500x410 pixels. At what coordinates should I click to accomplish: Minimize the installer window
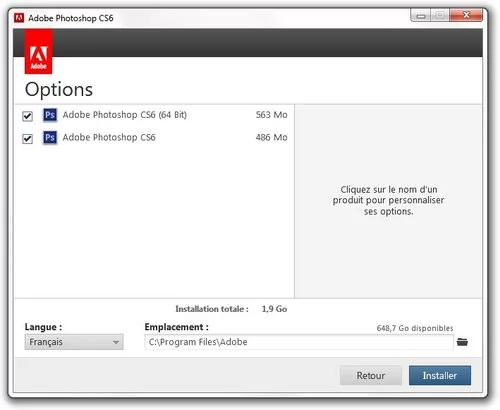(421, 15)
